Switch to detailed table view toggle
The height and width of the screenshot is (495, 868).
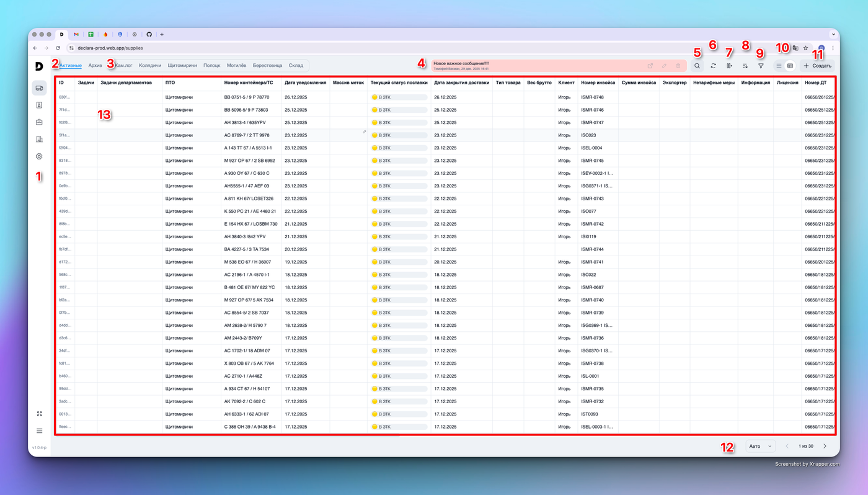[x=790, y=66]
